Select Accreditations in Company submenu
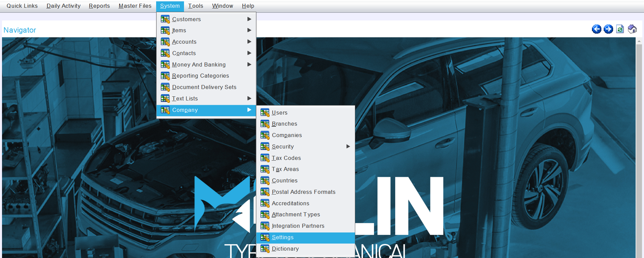Screen dimensions: 644x258 click(x=306, y=203)
